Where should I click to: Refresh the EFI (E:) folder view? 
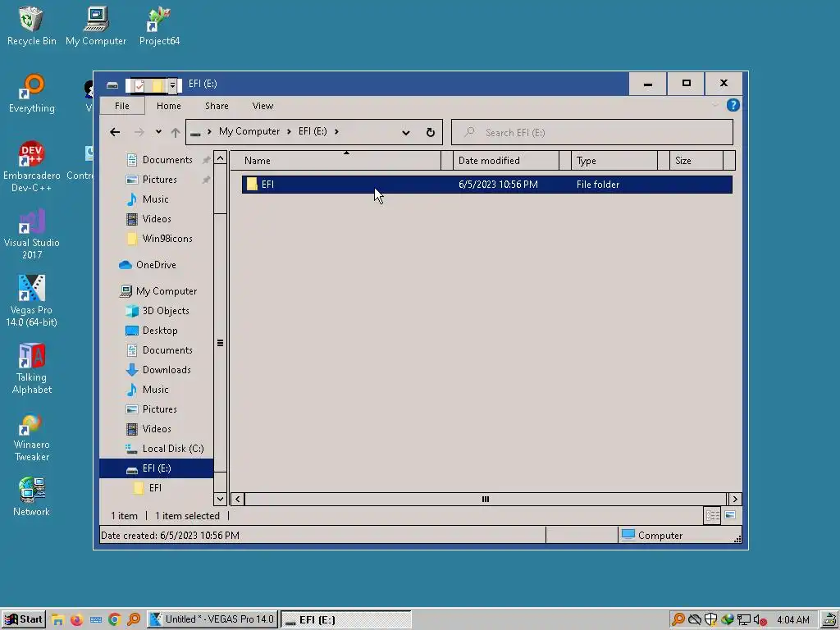pyautogui.click(x=430, y=132)
